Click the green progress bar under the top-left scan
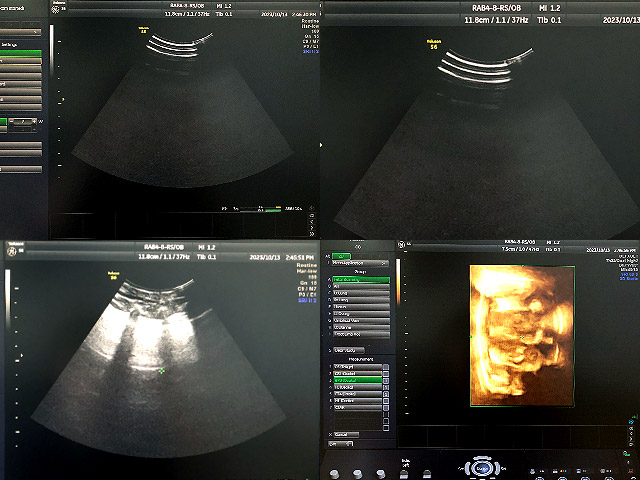The image size is (640, 480). (x=273, y=211)
